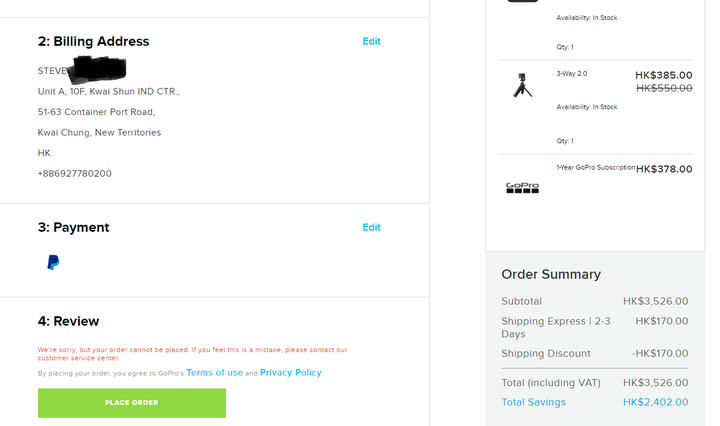Click the green Place Order button
The image size is (720, 426).
point(132,403)
